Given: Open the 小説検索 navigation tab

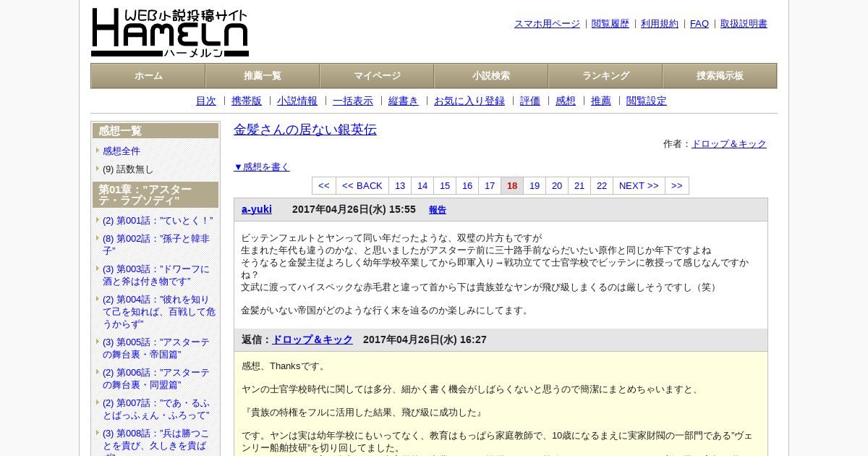Looking at the screenshot, I should coord(491,76).
